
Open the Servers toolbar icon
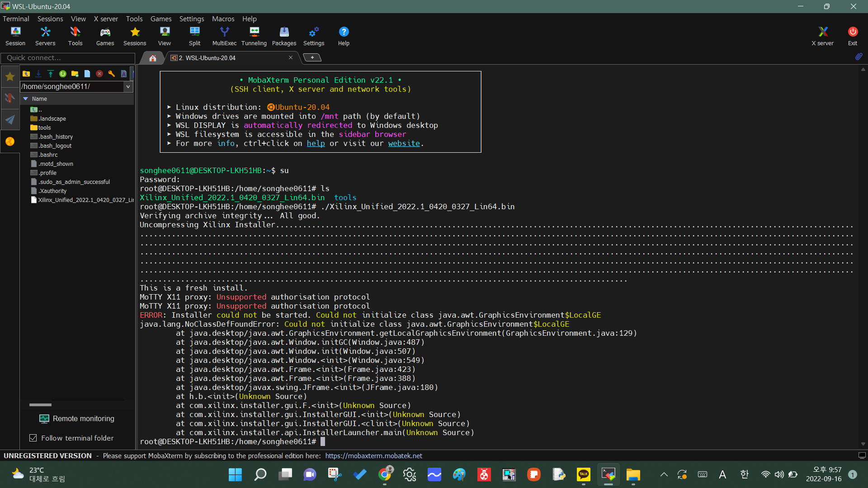click(x=45, y=36)
